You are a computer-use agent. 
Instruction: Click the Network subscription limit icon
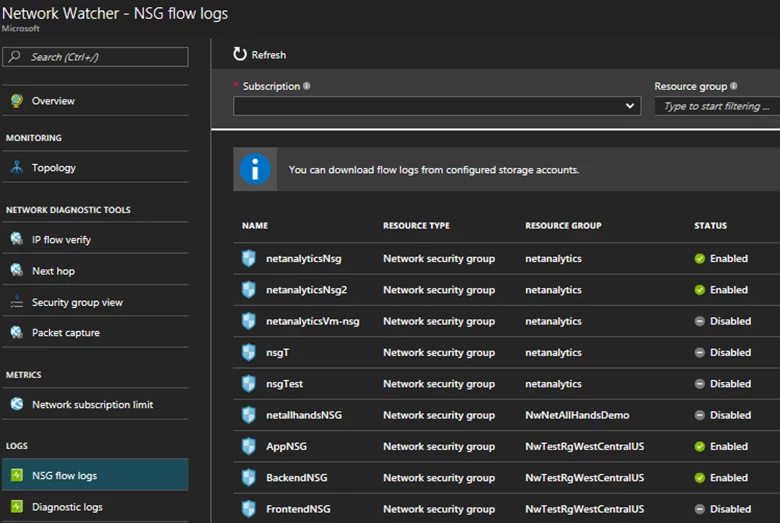(x=16, y=404)
